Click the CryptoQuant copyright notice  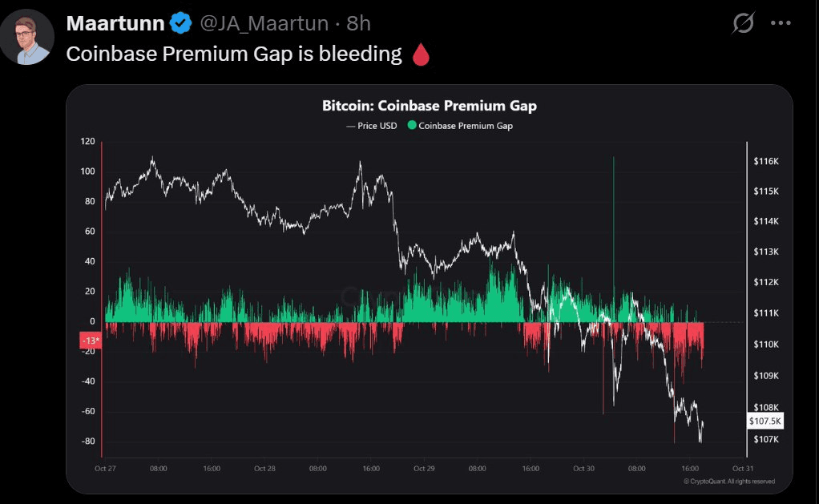[729, 482]
